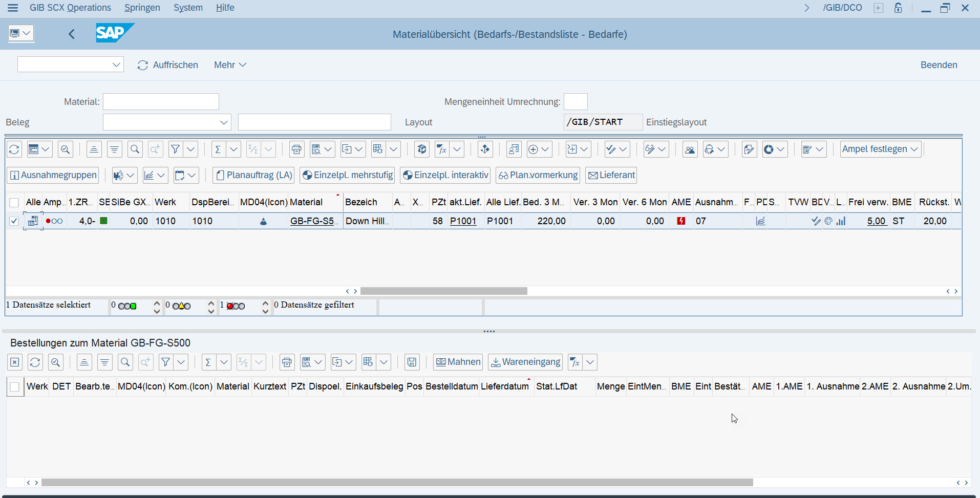Image resolution: width=980 pixels, height=498 pixels.
Task: Click the print icon in upper grid toolbar
Action: pyautogui.click(x=296, y=149)
